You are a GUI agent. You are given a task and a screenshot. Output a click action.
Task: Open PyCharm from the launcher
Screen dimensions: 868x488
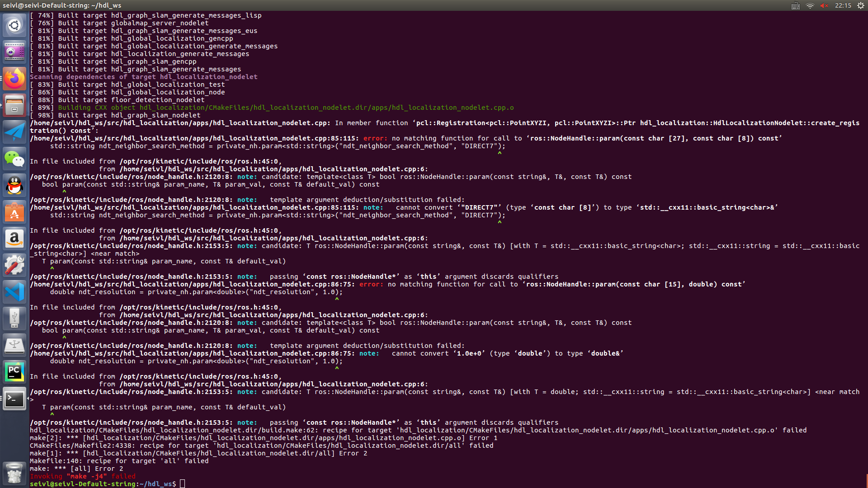coord(15,371)
